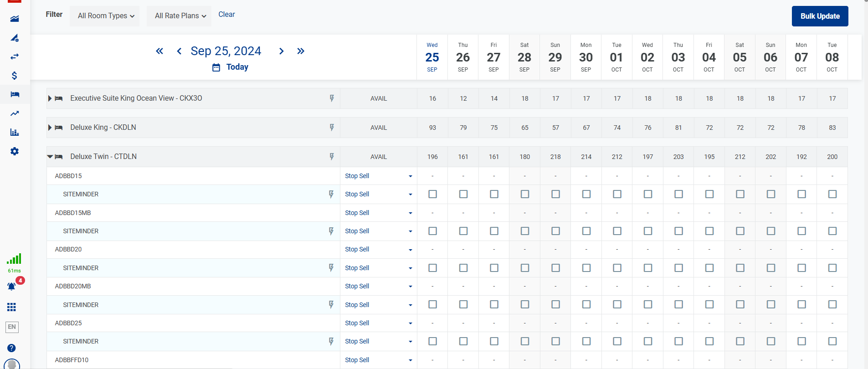Jump forward with the double right arrow

click(301, 51)
